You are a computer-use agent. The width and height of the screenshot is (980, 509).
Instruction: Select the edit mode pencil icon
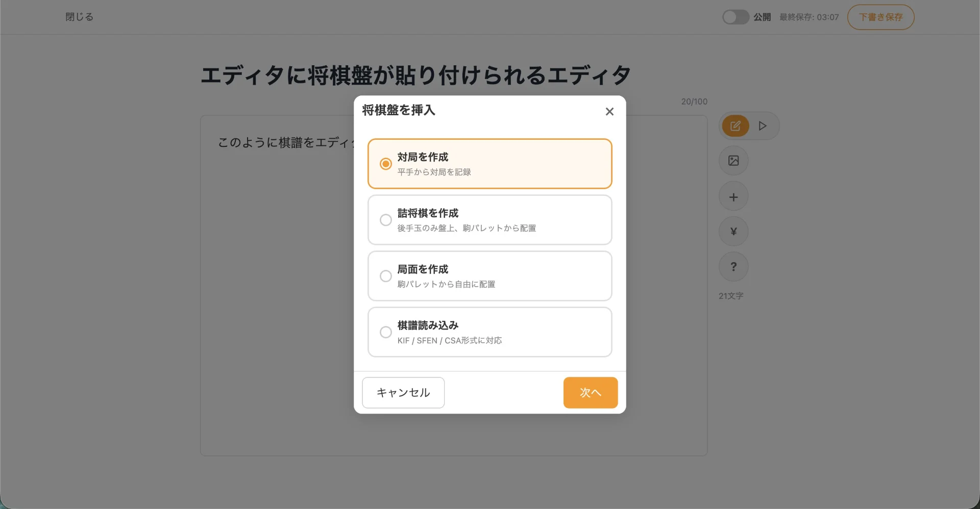click(735, 125)
